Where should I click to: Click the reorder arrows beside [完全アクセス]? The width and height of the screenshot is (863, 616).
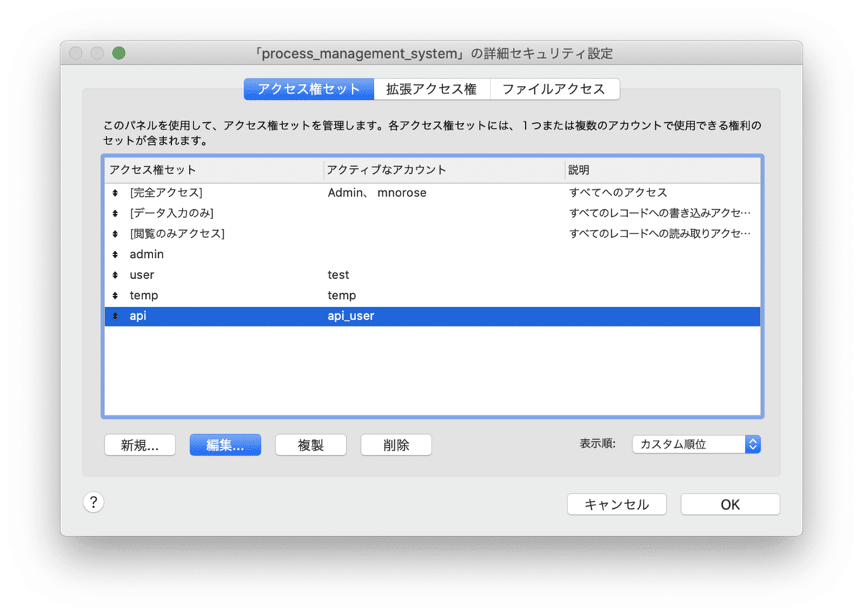(x=114, y=192)
